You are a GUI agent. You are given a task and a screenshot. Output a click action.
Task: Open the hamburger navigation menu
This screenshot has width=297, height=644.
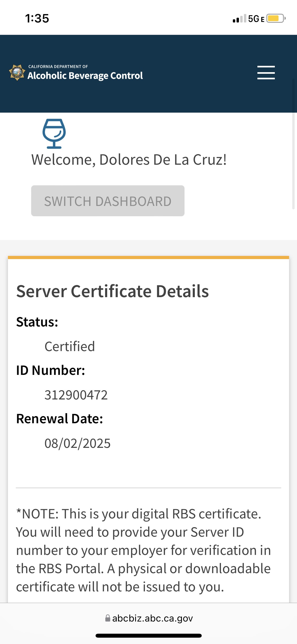point(266,73)
